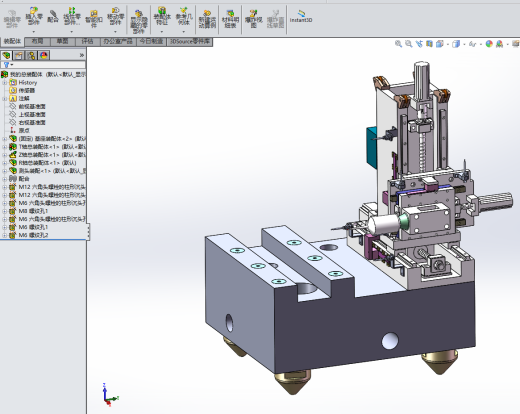Viewport: 520px width, 414px height.
Task: Switch to the 评估 tab
Action: coord(87,41)
